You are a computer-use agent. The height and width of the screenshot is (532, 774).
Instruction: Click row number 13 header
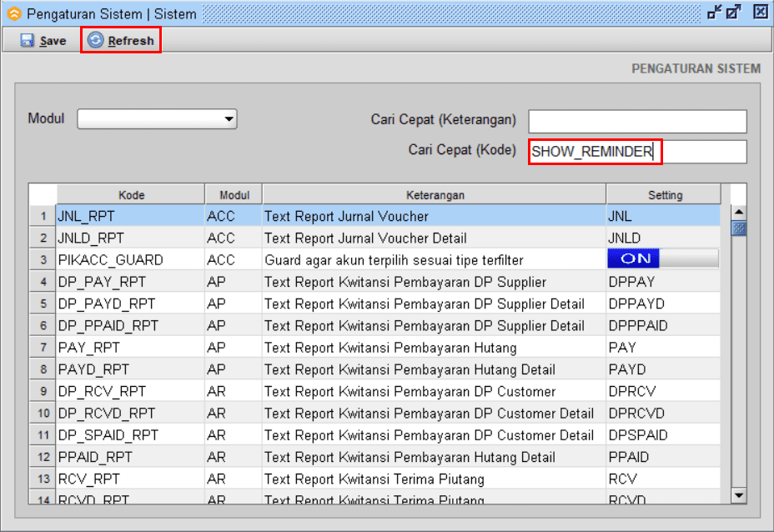(43, 479)
